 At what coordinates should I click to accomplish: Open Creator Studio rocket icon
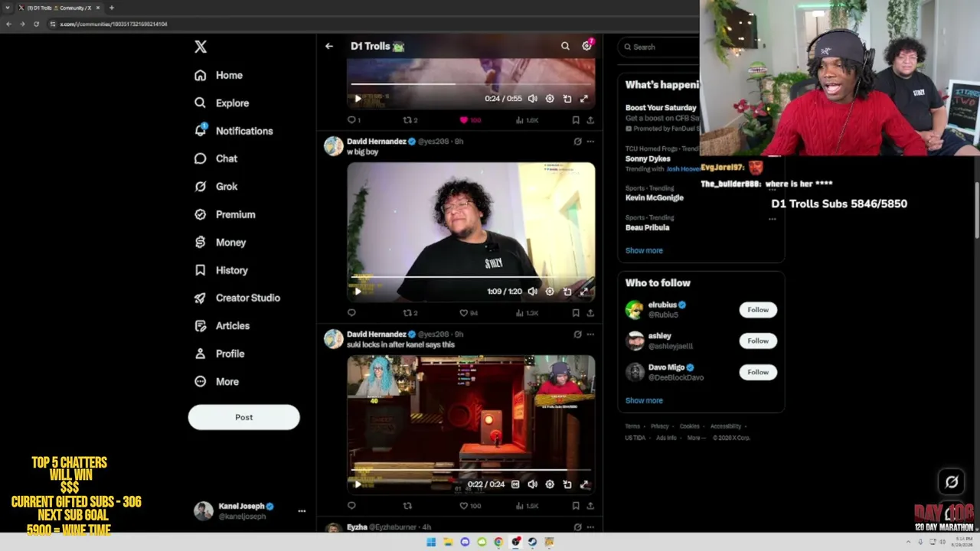(x=201, y=298)
